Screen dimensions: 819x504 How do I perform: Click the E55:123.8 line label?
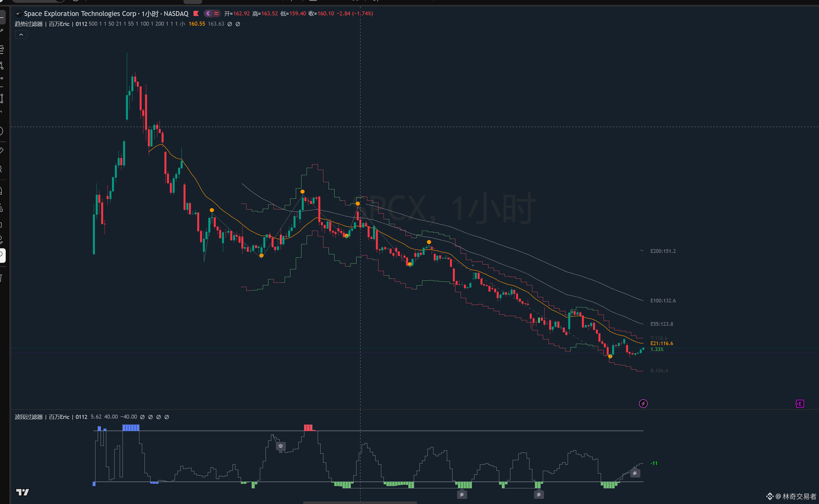661,324
